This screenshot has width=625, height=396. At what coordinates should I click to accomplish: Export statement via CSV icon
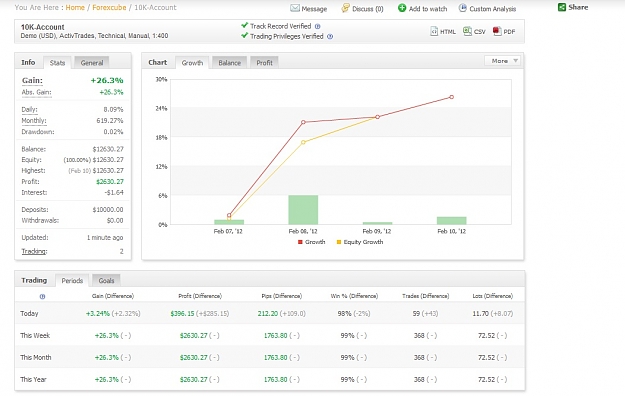[468, 31]
